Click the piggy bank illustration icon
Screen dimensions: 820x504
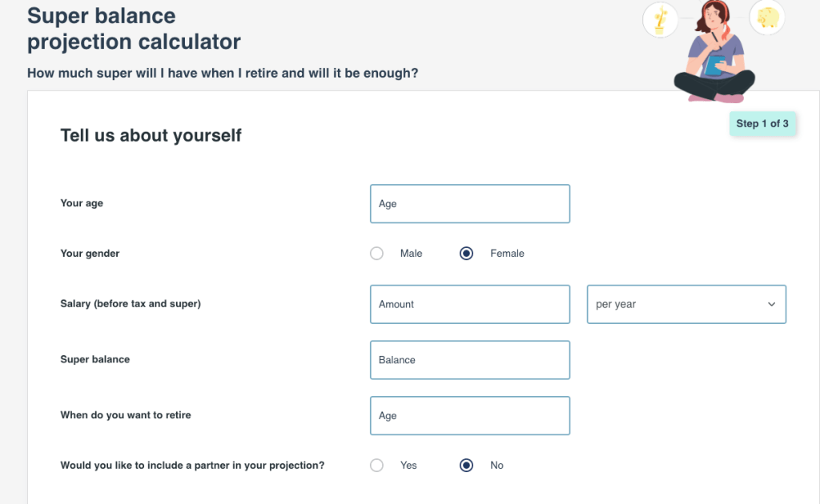(767, 18)
